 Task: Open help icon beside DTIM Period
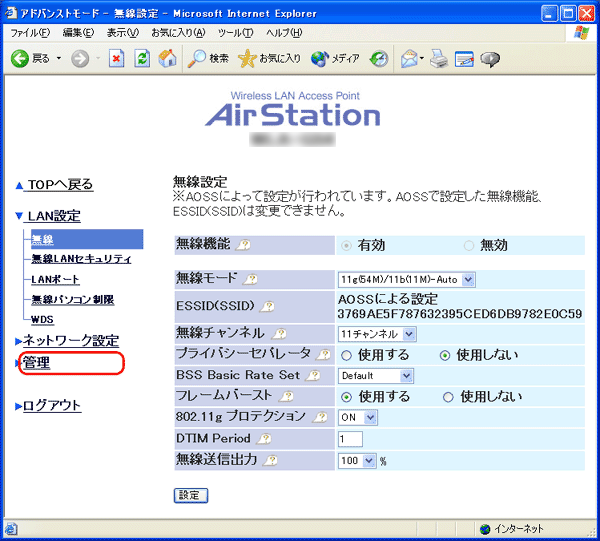pyautogui.click(x=264, y=438)
